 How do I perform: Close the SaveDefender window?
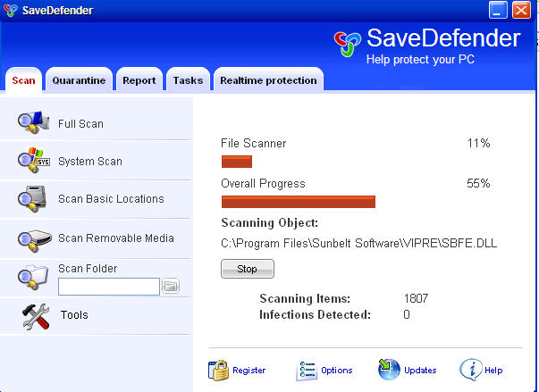coord(521,10)
